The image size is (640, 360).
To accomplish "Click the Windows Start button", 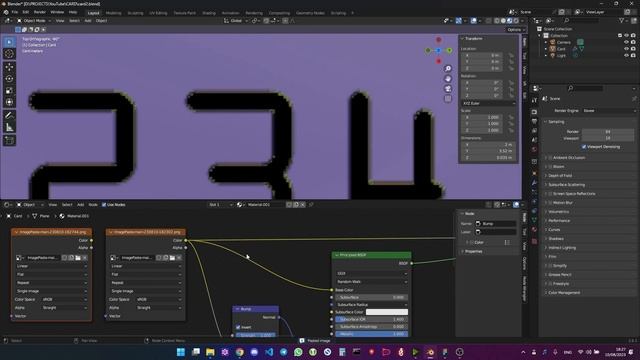I will point(181,352).
